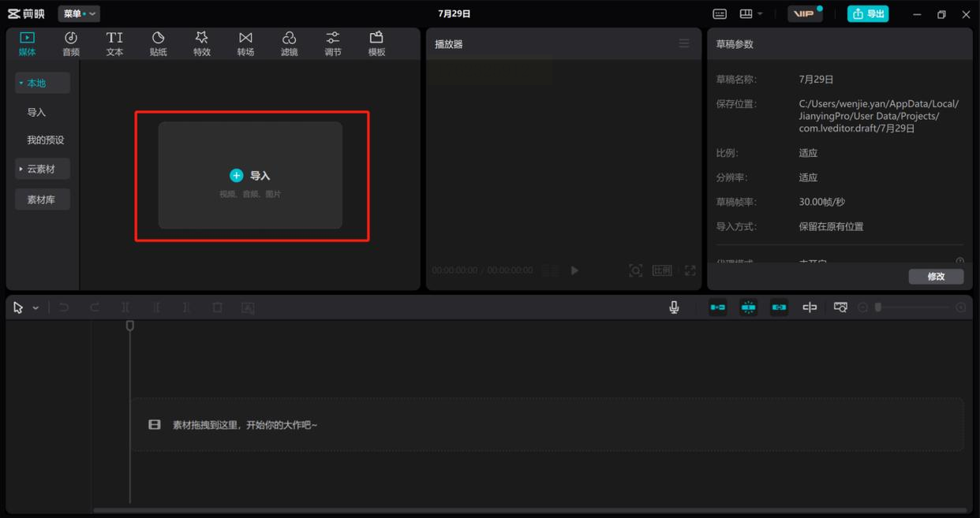Click the 导入 import media area
980x518 pixels.
point(250,176)
